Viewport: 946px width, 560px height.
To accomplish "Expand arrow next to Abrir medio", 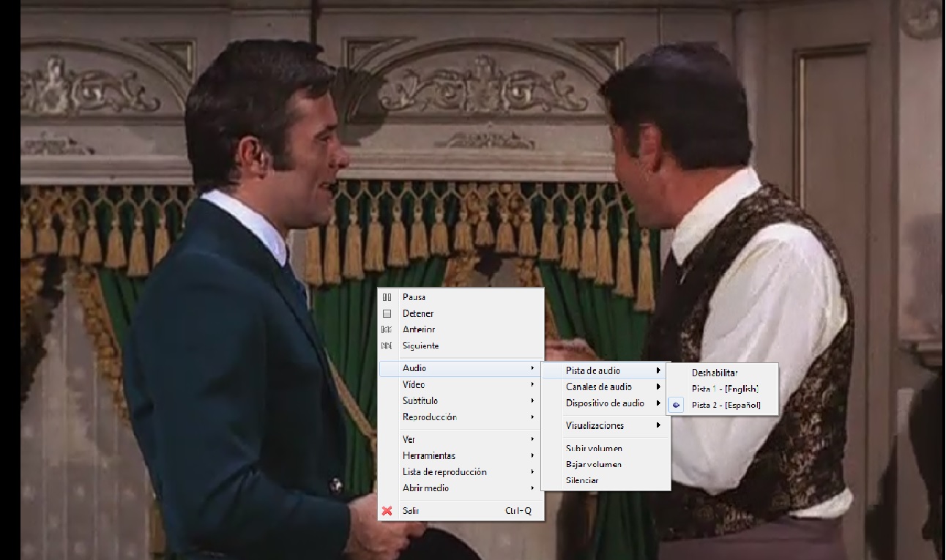I will [x=532, y=488].
